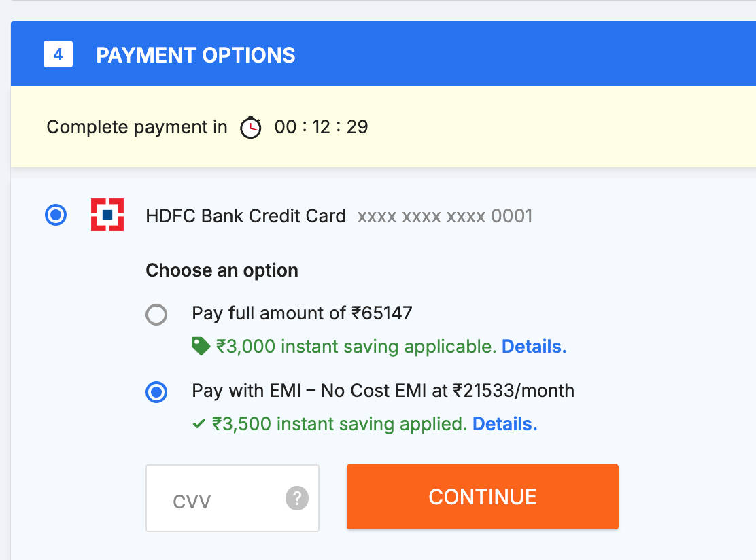Open Details for ₹3,500 instant saving

[x=504, y=424]
